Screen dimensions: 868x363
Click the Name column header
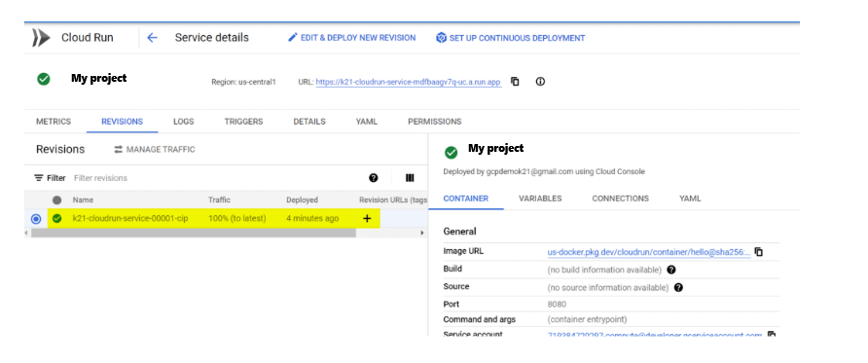pos(83,200)
